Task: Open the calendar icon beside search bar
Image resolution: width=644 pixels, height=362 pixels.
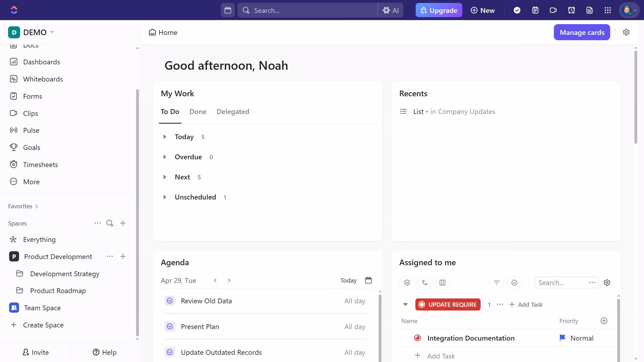Action: click(228, 10)
